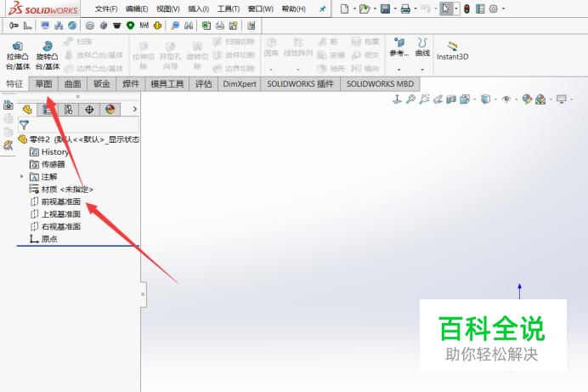Image resolution: width=588 pixels, height=392 pixels.
Task: Open Hide/Show Items eye icon
Action: (506, 99)
